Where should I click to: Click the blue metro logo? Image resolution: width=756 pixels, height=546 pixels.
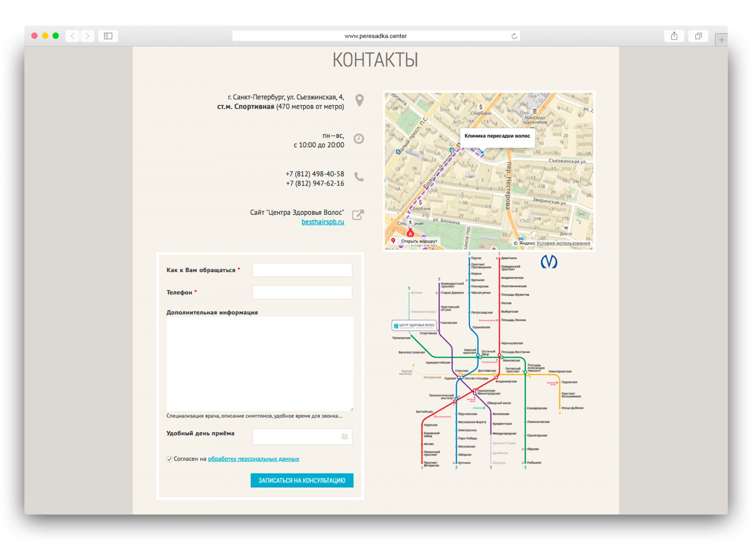549,261
